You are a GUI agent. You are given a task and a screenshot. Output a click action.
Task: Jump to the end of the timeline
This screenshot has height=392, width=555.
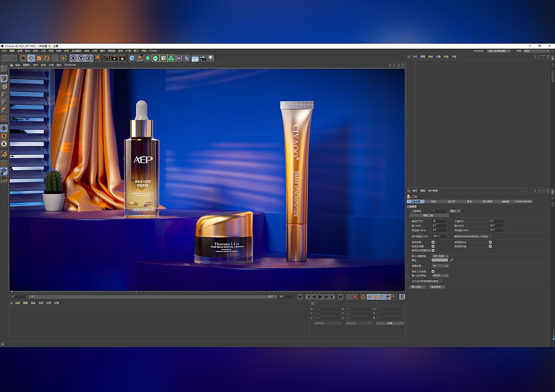(x=340, y=297)
